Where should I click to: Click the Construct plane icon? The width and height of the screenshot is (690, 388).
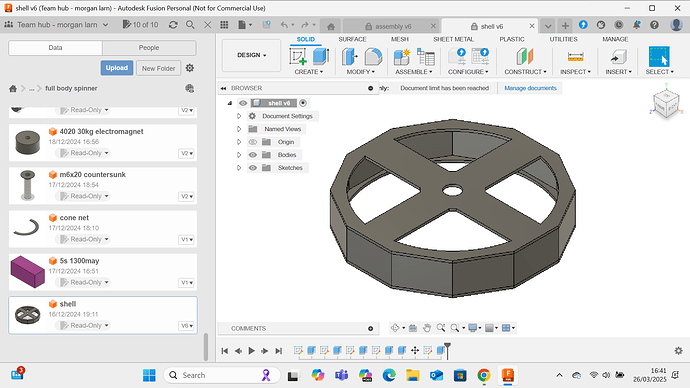(525, 57)
